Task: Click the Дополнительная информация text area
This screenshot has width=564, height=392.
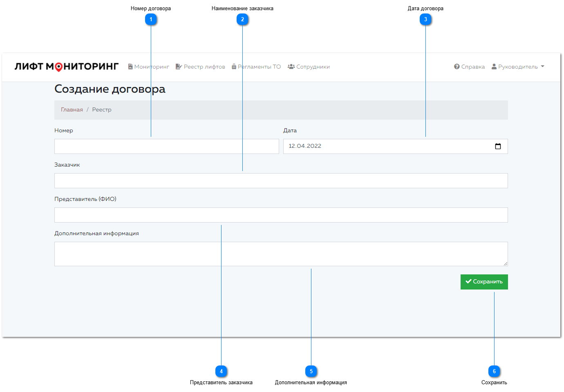Action: [x=281, y=254]
